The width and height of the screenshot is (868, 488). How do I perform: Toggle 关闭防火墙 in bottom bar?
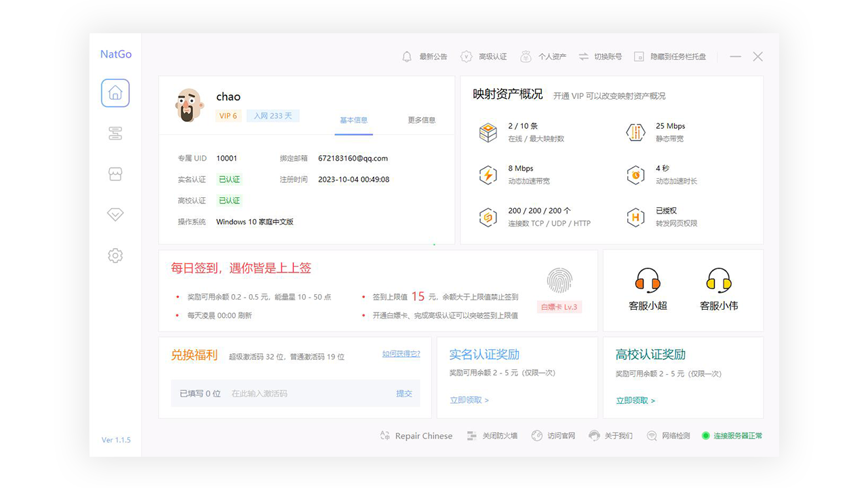[x=492, y=436]
